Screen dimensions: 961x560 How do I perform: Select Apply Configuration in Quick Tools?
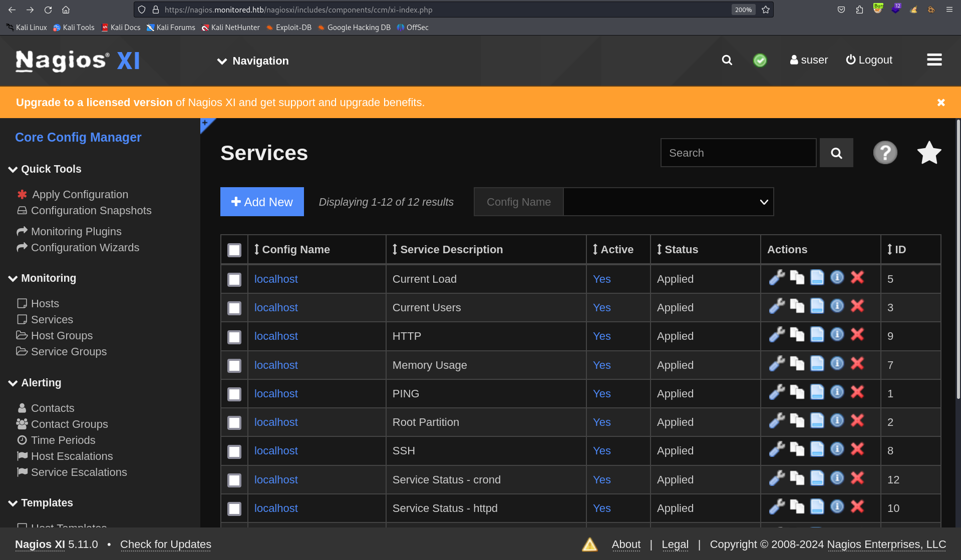73,195
